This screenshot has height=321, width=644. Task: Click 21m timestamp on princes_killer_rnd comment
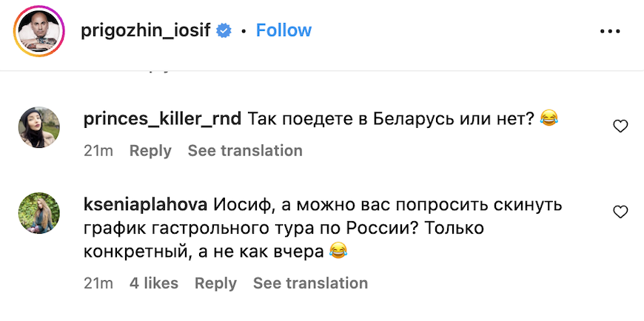click(x=98, y=151)
